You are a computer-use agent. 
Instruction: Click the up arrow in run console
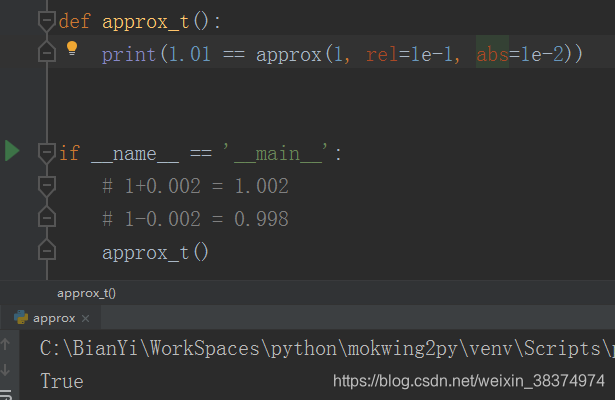click(x=5, y=344)
